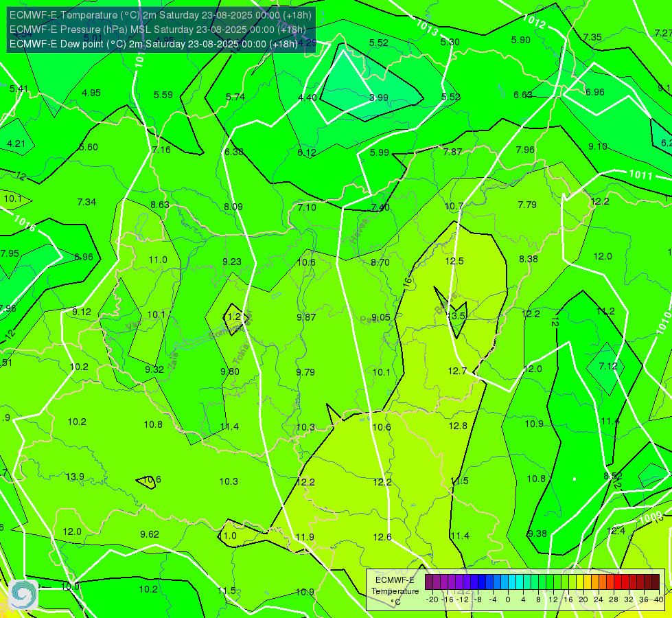Click the 9.79 dew point value
Image resolution: width=672 pixels, height=618 pixels.
coord(305,372)
